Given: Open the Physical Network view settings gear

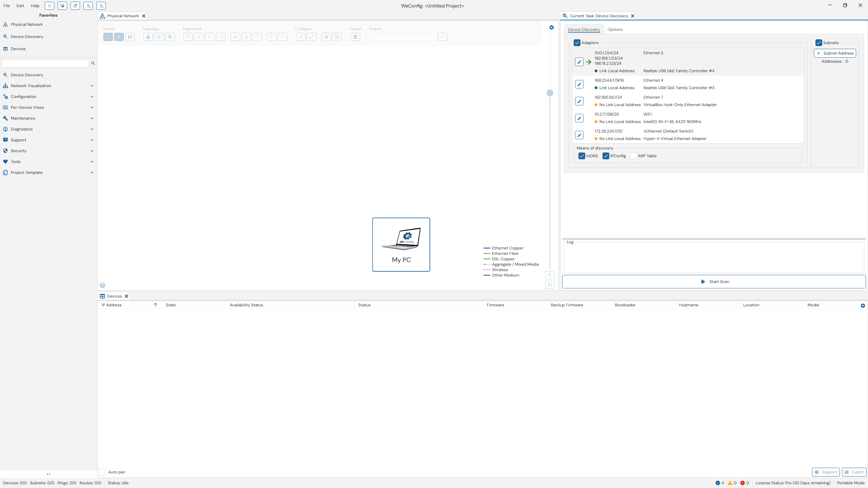Looking at the screenshot, I should pyautogui.click(x=552, y=27).
